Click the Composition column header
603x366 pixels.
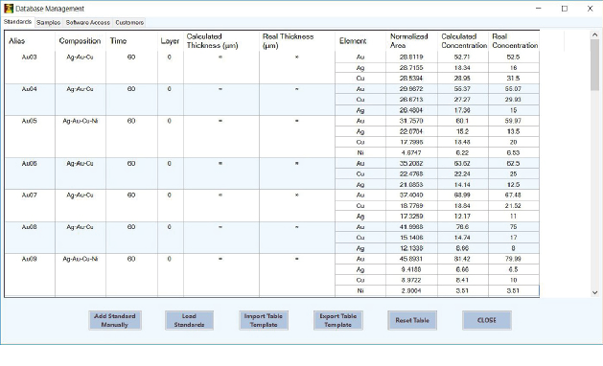click(80, 41)
